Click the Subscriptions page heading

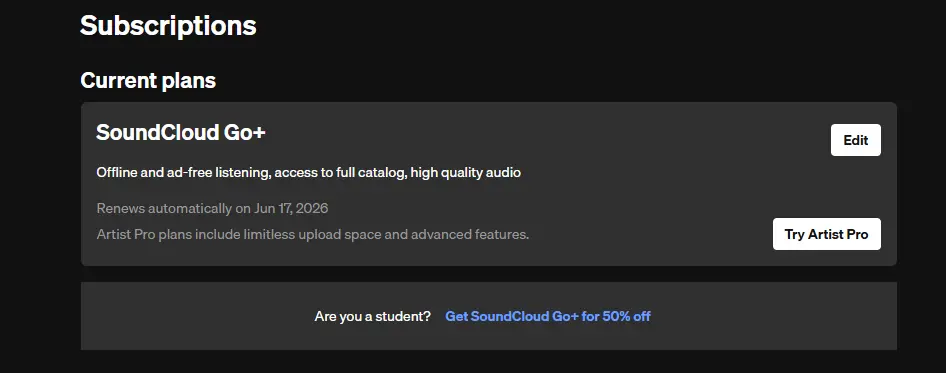click(168, 26)
